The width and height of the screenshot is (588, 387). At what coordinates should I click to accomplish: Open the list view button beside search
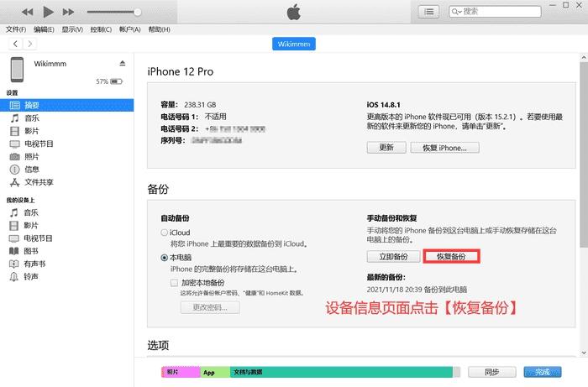(x=428, y=12)
